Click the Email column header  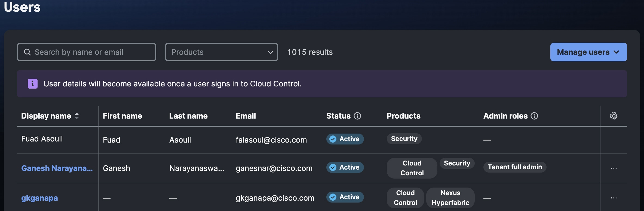pos(246,116)
